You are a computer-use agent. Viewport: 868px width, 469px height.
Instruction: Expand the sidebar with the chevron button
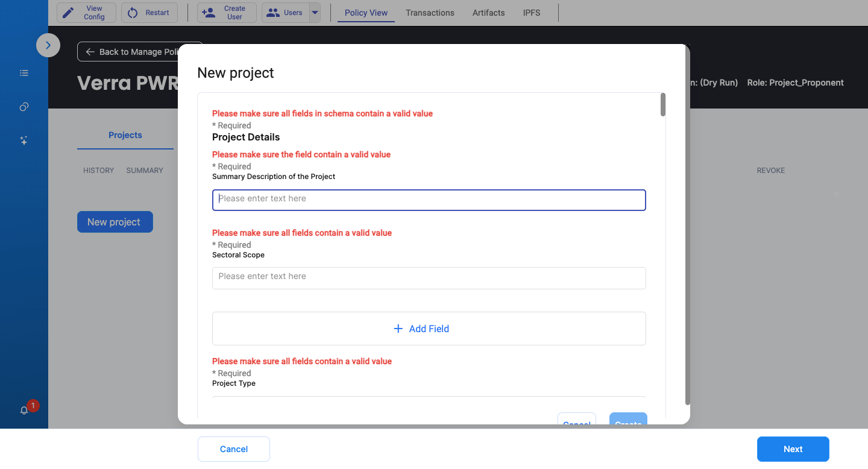[48, 45]
